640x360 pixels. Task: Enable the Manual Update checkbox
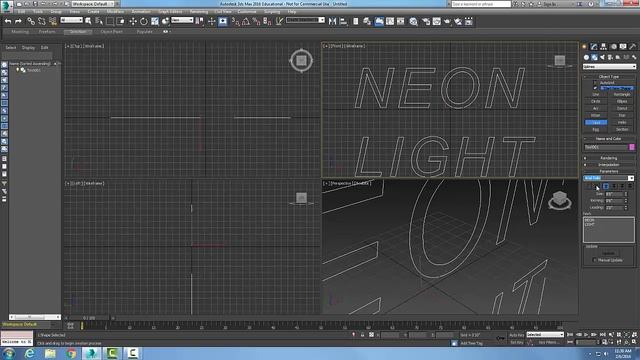click(594, 260)
